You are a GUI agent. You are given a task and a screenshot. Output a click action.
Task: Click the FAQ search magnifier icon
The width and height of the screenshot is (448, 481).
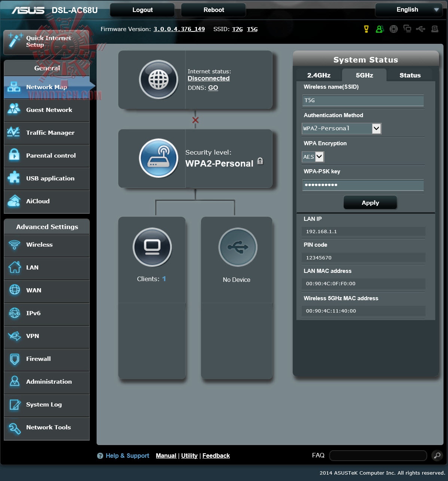pyautogui.click(x=437, y=455)
